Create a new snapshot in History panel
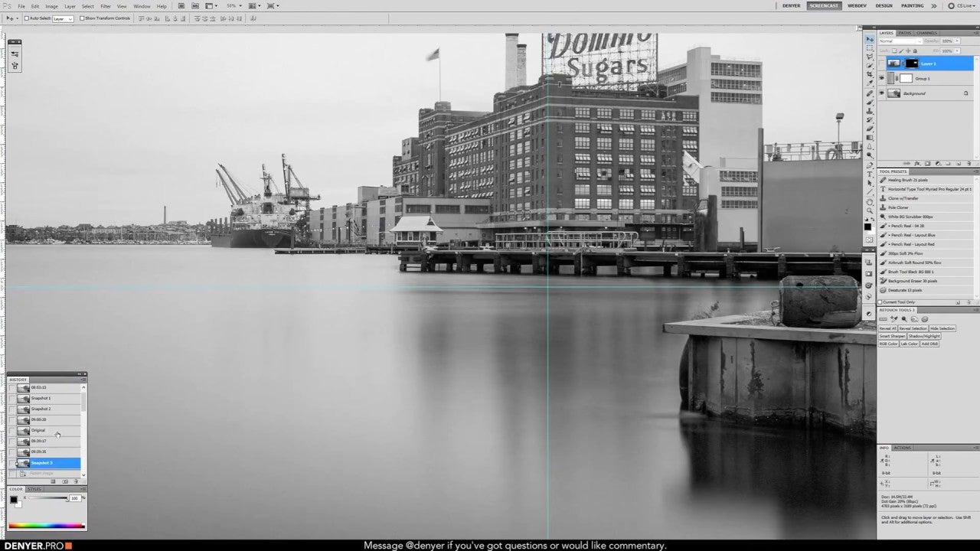980x551 pixels. 64,481
